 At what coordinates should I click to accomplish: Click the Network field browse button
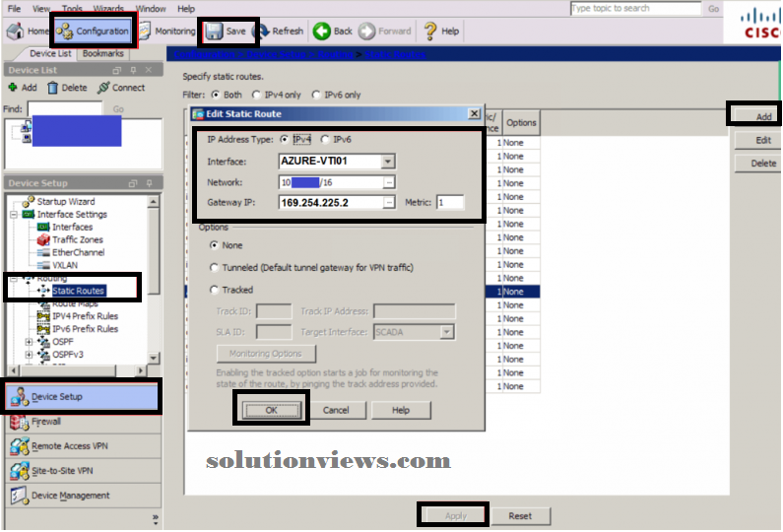point(389,183)
